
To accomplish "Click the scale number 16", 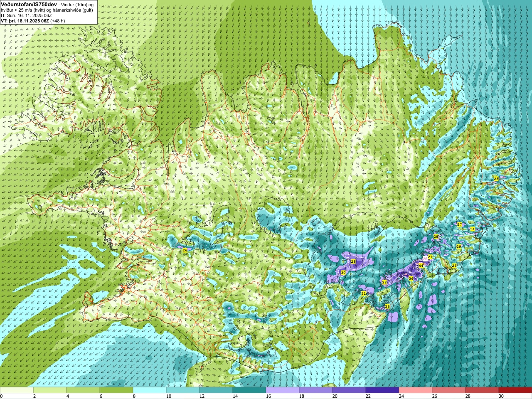I will (x=269, y=396).
